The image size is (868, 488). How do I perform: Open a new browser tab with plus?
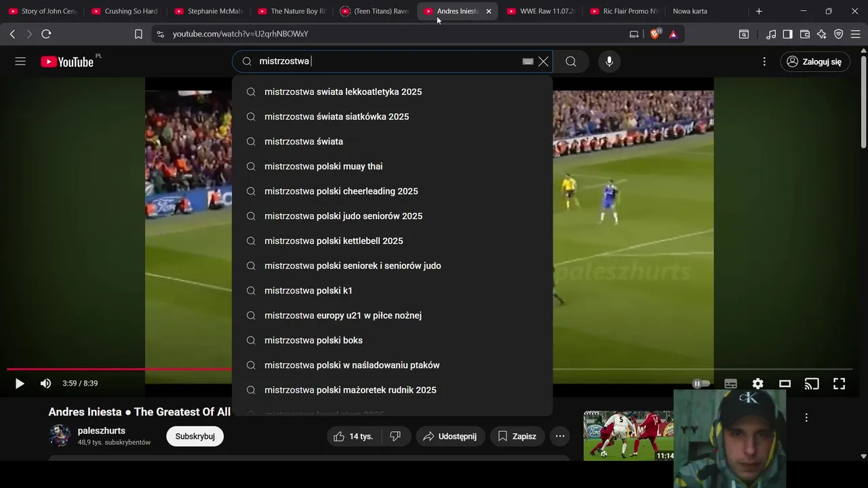point(759,12)
